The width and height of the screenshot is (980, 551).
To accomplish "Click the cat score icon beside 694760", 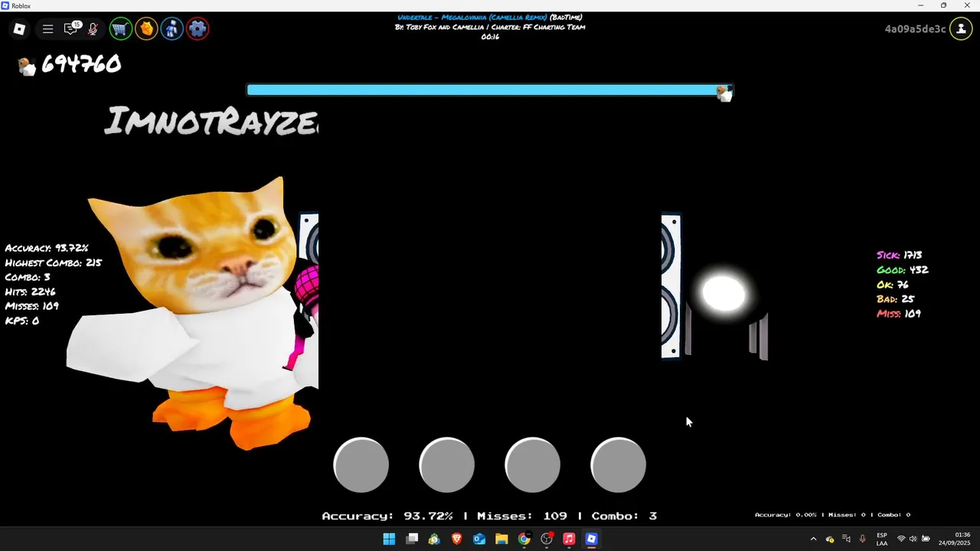I will pyautogui.click(x=27, y=66).
